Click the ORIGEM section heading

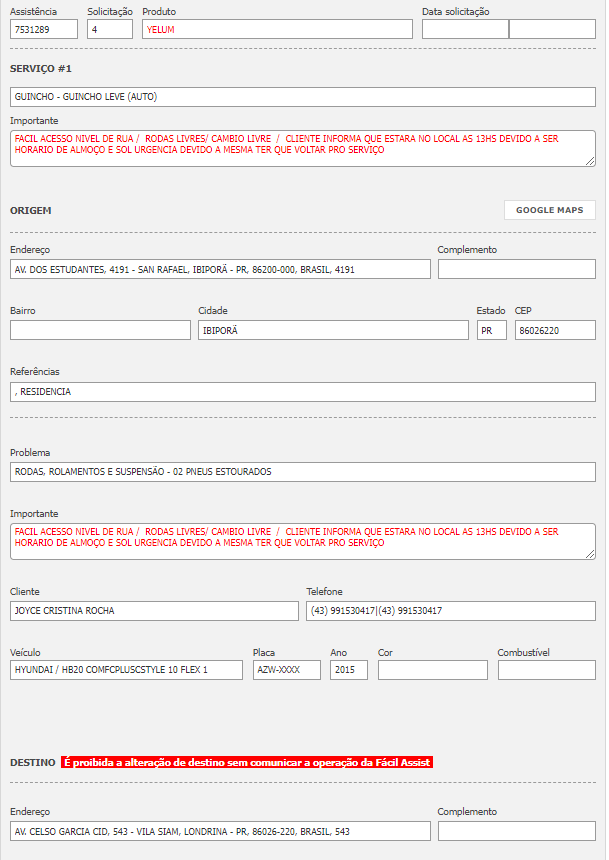point(31,211)
